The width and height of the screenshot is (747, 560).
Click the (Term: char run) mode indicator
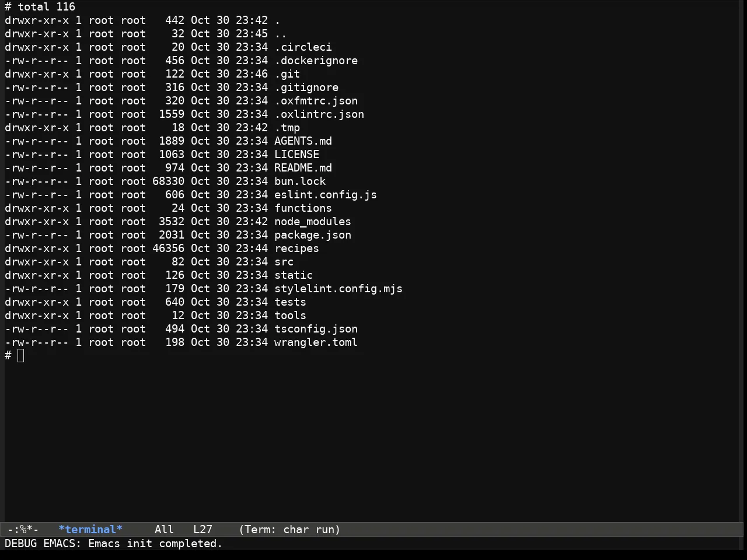(289, 530)
